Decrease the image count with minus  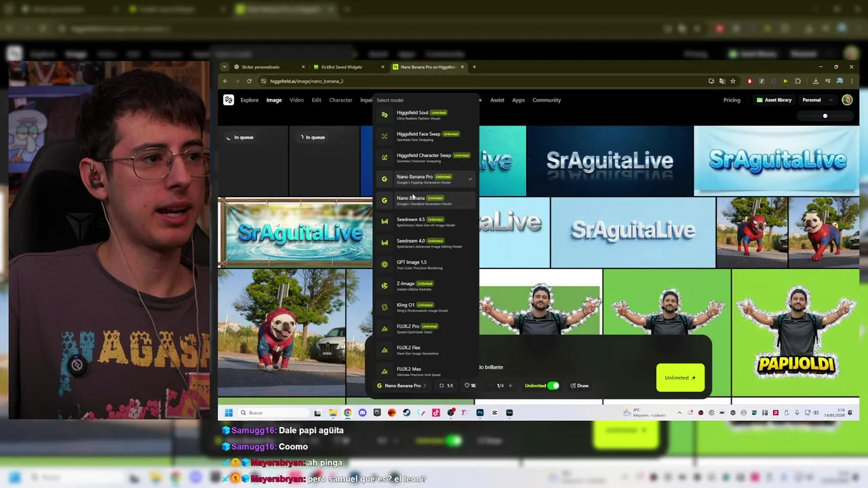[490, 386]
